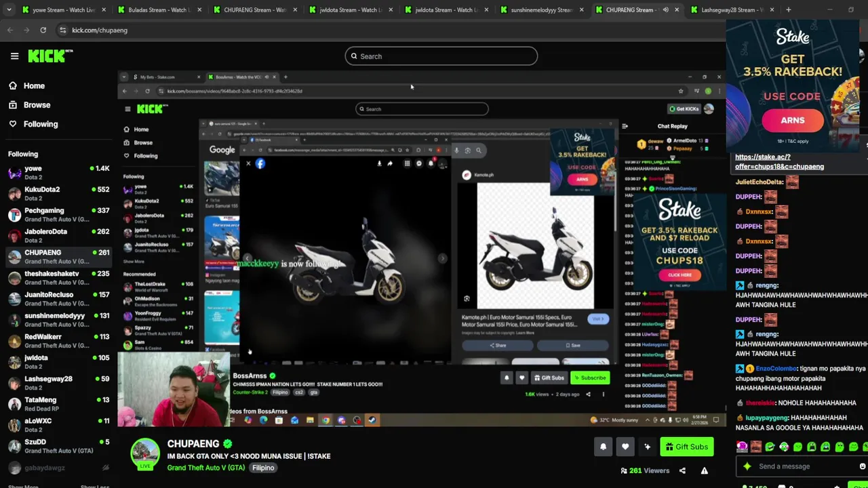Click the live stream video player

click(420, 249)
